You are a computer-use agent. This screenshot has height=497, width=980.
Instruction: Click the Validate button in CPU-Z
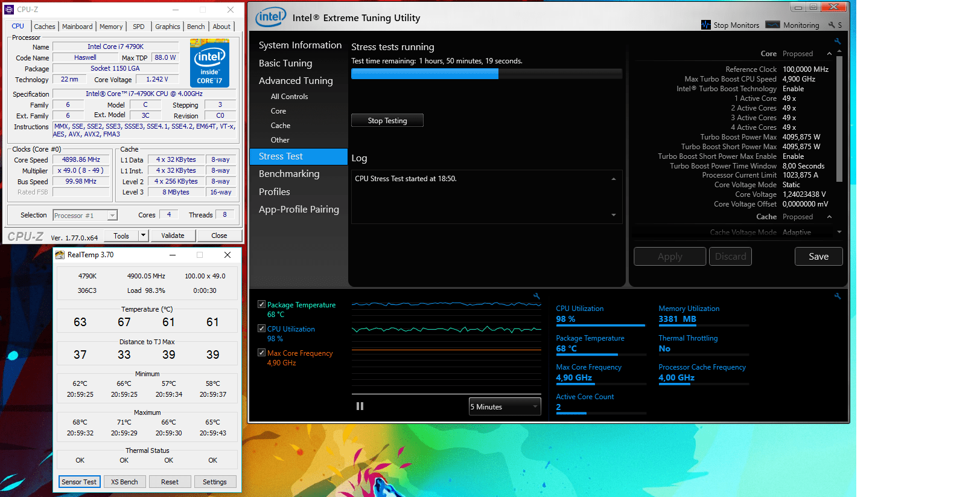click(x=173, y=236)
